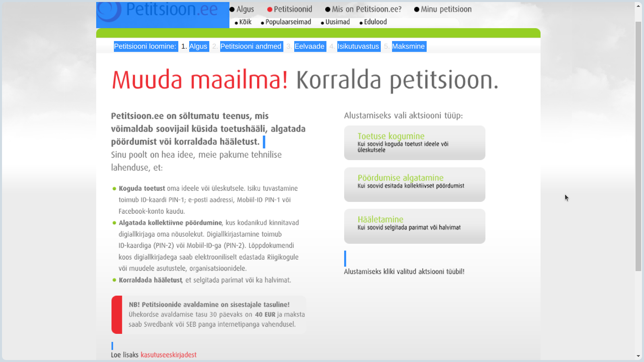Click the 'Korraldada hääletust' bullet text
The height and width of the screenshot is (362, 644).
point(151,280)
